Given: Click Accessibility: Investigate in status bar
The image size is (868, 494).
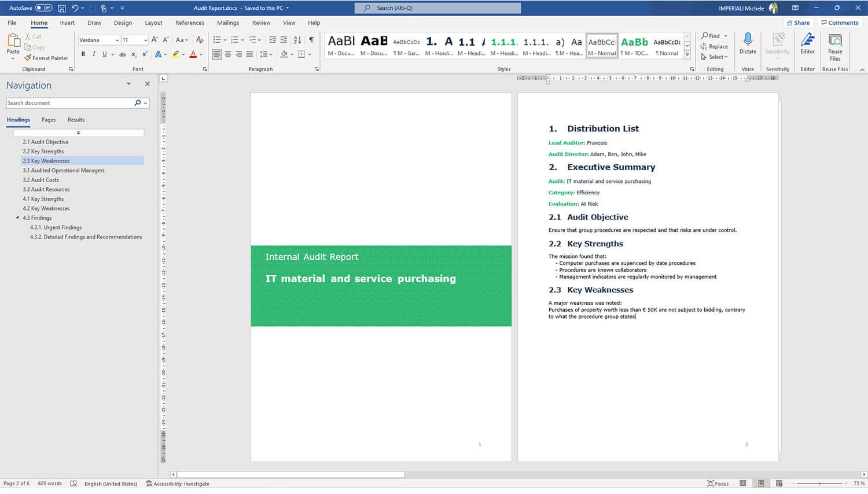Looking at the screenshot, I should (x=178, y=484).
